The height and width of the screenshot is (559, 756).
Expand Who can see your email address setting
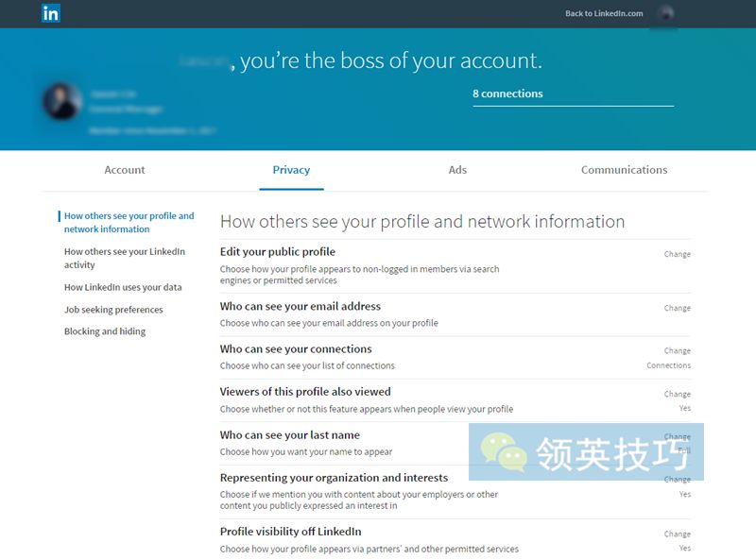pyautogui.click(x=455, y=314)
